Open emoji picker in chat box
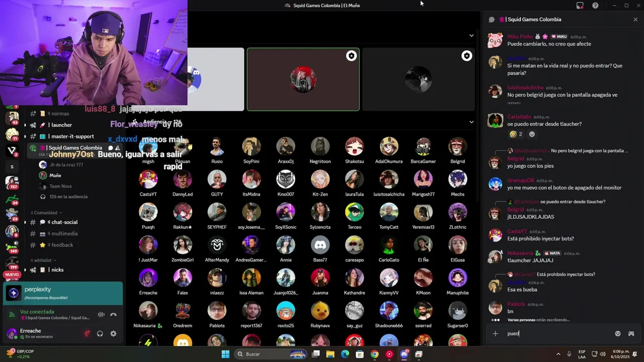The width and height of the screenshot is (644, 362). (x=618, y=333)
